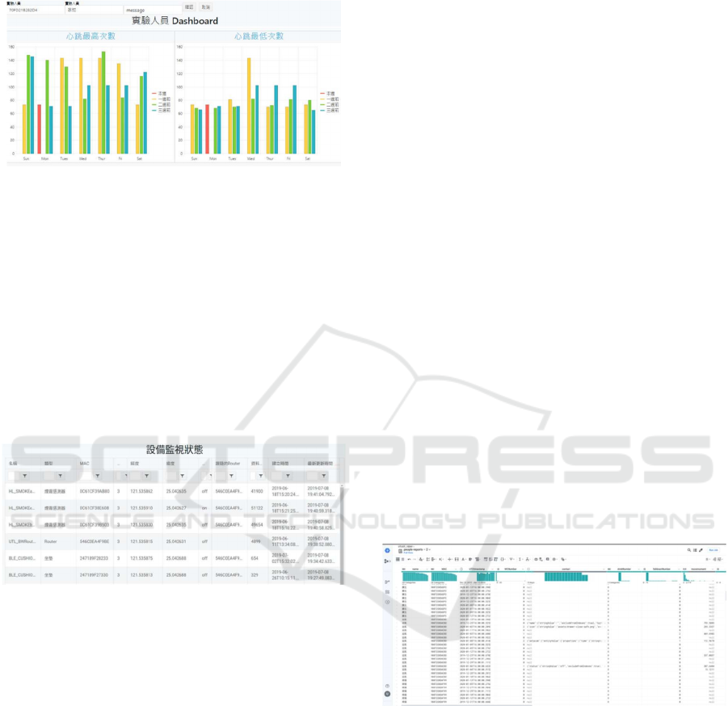The height and width of the screenshot is (706, 728).
Task: Click the filter icon under the MAC column
Action: point(97,476)
